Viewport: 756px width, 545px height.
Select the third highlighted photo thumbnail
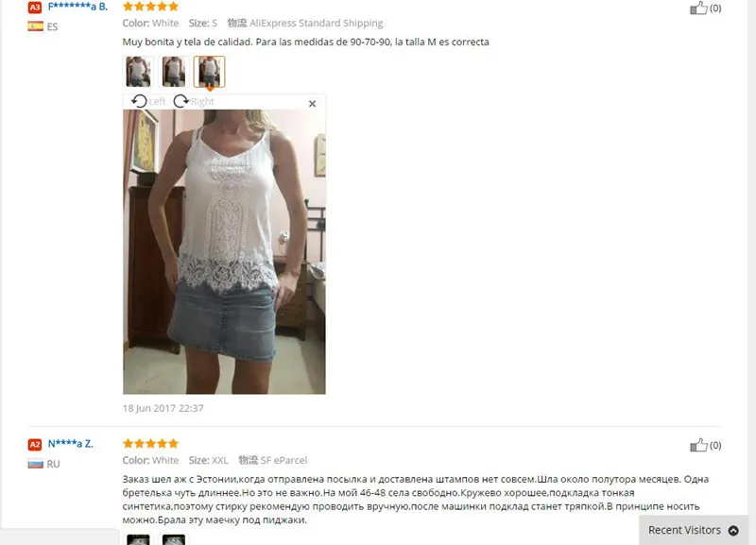click(x=209, y=72)
